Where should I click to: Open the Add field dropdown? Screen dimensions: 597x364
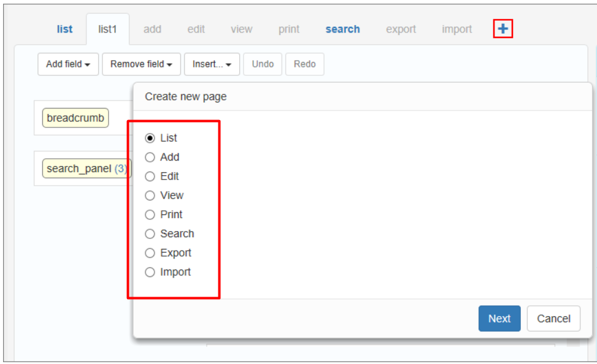68,64
